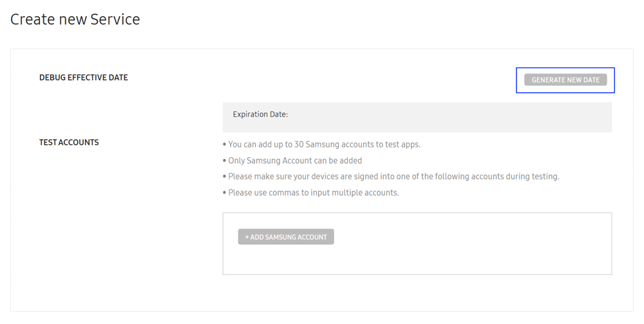Image resolution: width=644 pixels, height=324 pixels.
Task: Select the TEST ACCOUNTS section label
Action: click(69, 142)
